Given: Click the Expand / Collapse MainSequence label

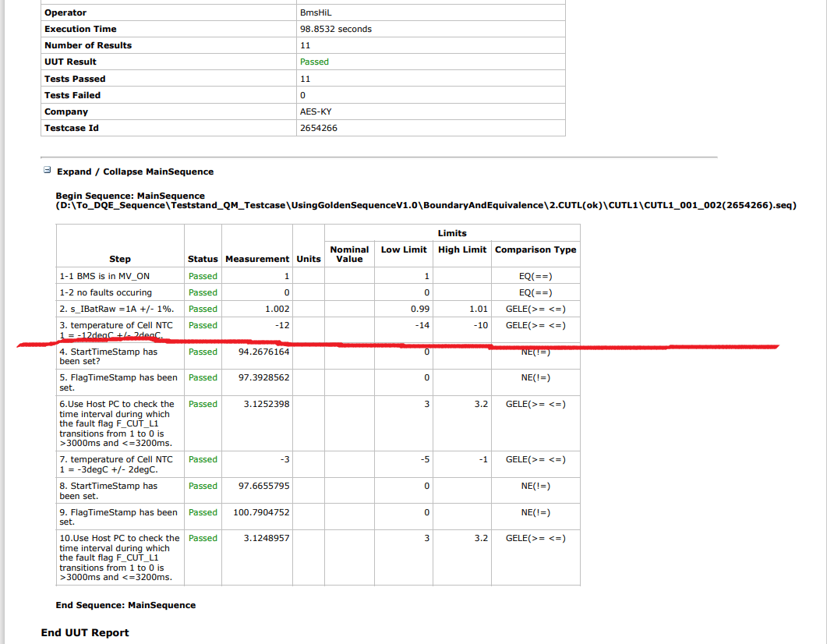Looking at the screenshot, I should coord(135,172).
